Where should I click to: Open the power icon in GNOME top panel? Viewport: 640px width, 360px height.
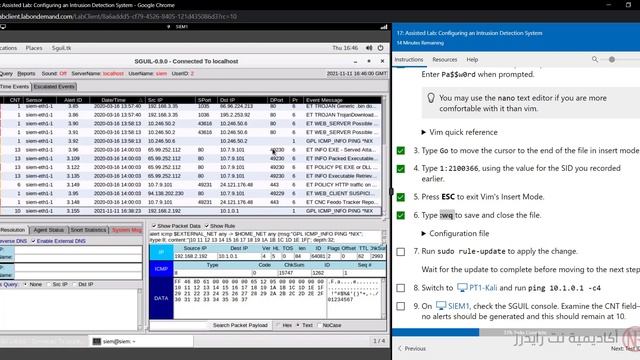point(380,48)
